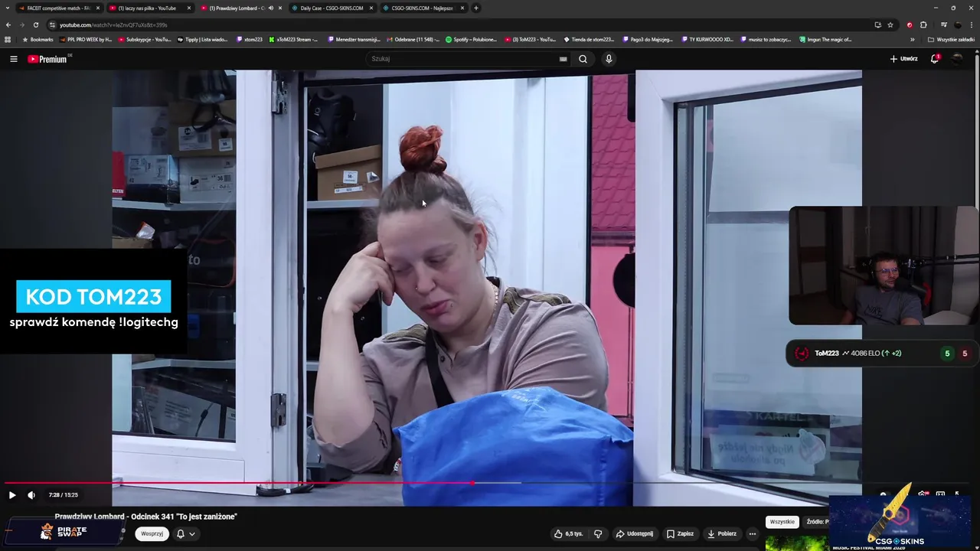Open PPL PRO WEEK bookmark
This screenshot has height=551, width=980.
[x=86, y=39]
